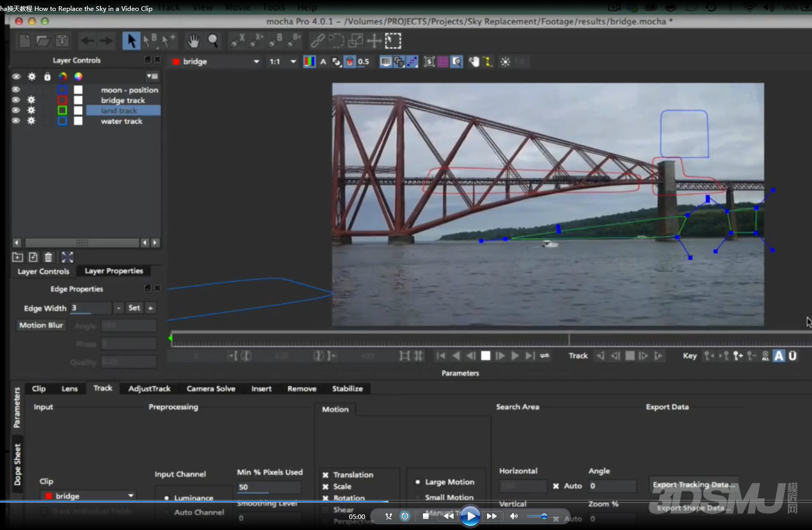
Task: Open the Camera Solve tab
Action: tap(211, 389)
